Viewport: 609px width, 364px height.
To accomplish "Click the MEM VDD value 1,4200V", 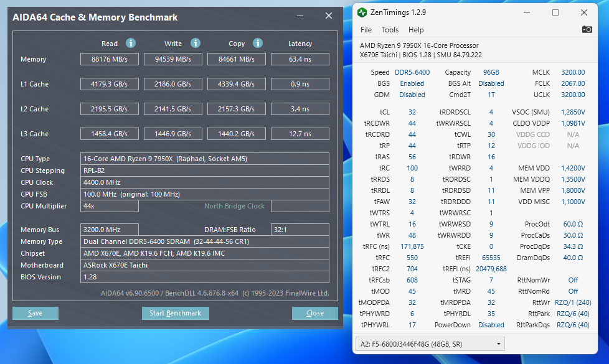I will click(x=573, y=168).
